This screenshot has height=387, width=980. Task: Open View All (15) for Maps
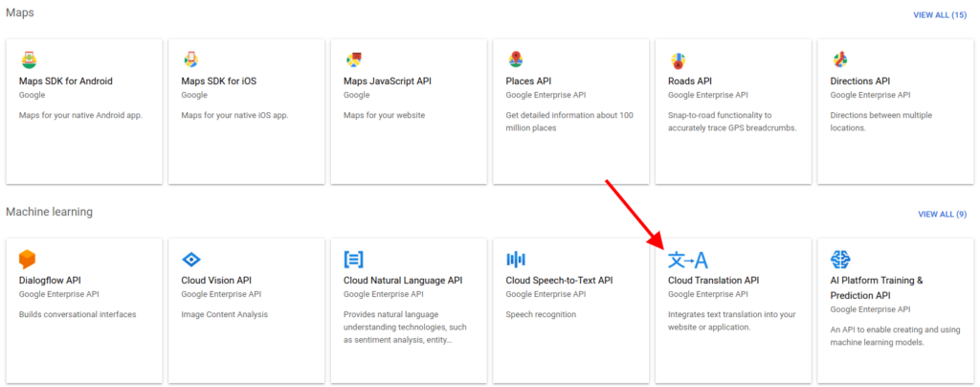pos(940,15)
